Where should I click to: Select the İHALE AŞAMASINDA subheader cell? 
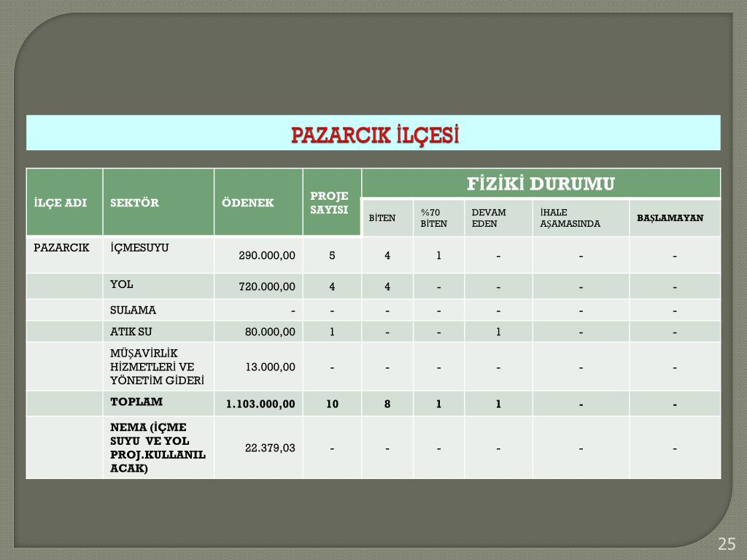(x=581, y=218)
